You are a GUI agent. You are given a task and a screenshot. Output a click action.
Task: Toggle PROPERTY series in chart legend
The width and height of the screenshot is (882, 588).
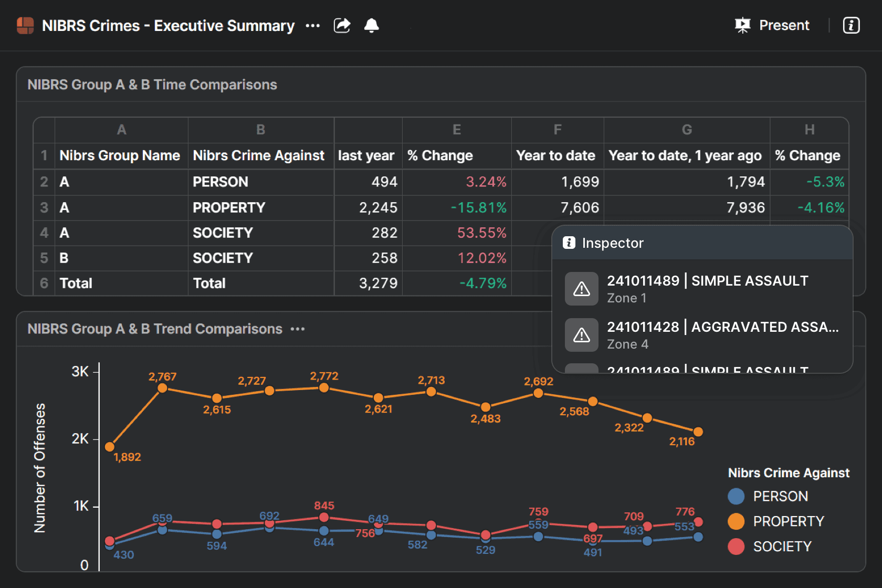point(788,521)
